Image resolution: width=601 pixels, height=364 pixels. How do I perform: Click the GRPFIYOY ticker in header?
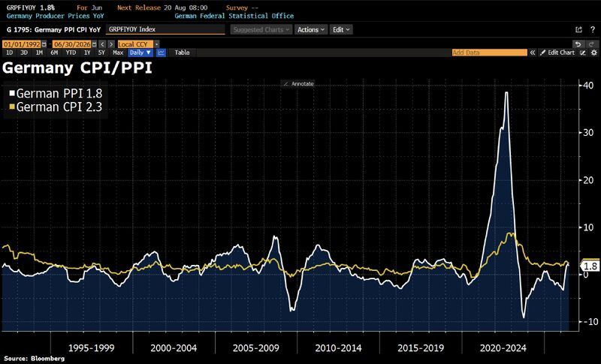pos(23,8)
